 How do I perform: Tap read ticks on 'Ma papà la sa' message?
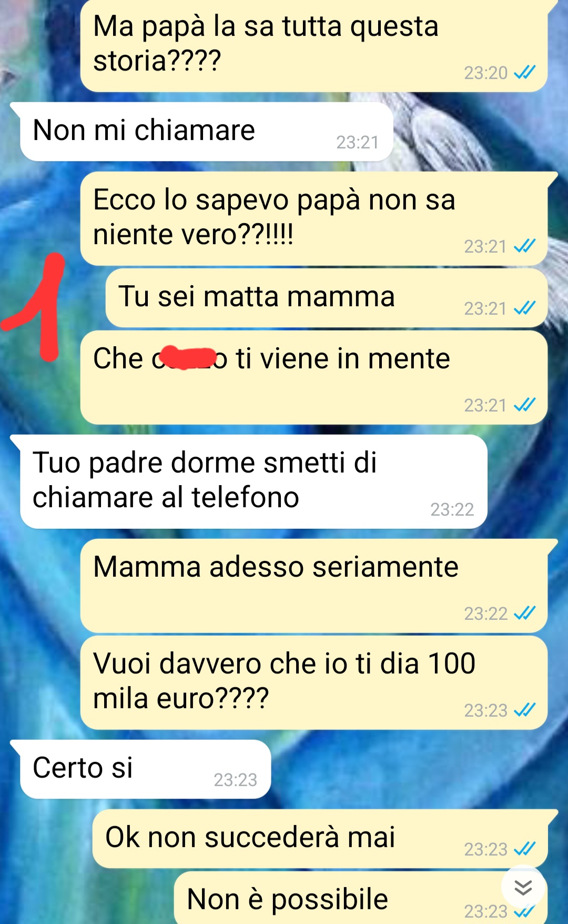click(524, 72)
